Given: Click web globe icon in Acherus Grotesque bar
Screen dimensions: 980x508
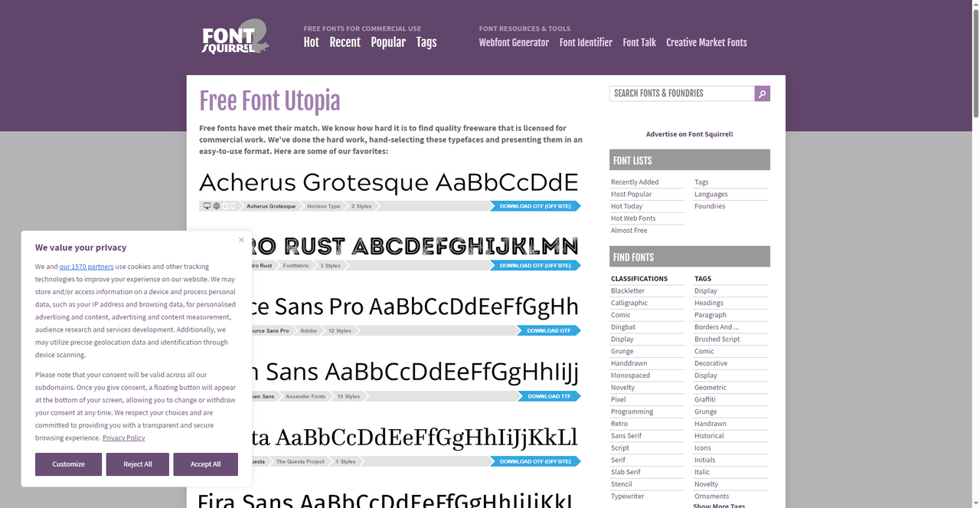Looking at the screenshot, I should [217, 206].
